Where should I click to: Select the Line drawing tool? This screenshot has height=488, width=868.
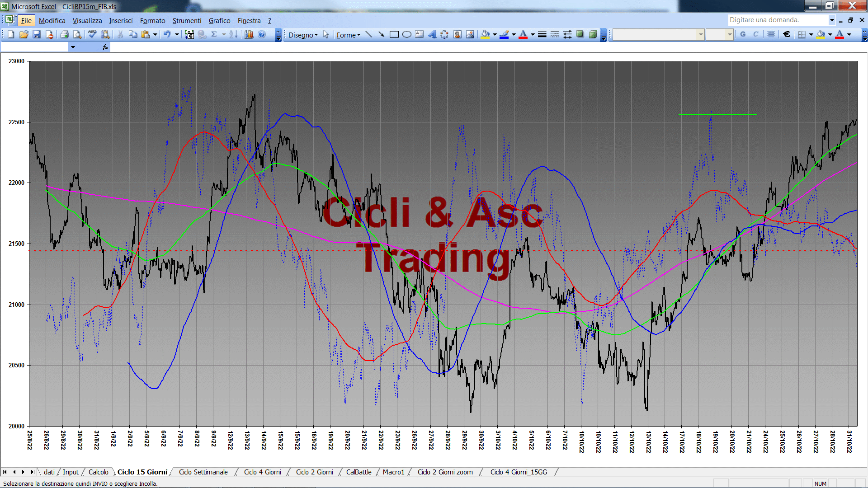[x=369, y=34]
